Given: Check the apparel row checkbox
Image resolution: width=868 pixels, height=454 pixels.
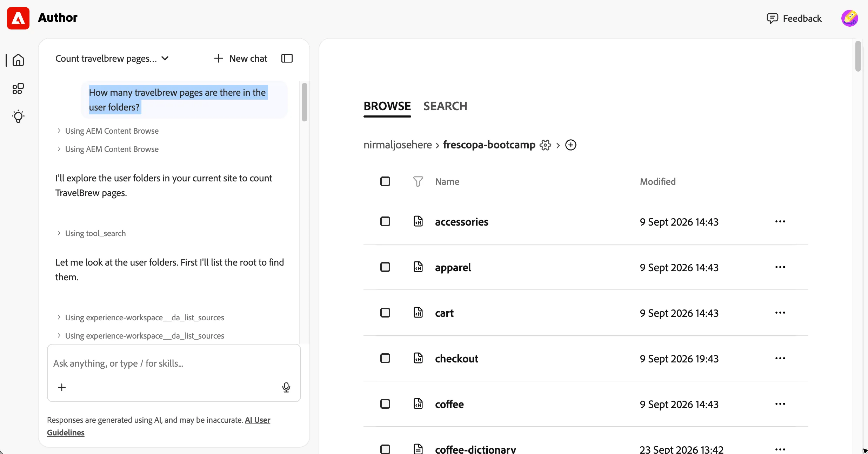Looking at the screenshot, I should click(385, 267).
